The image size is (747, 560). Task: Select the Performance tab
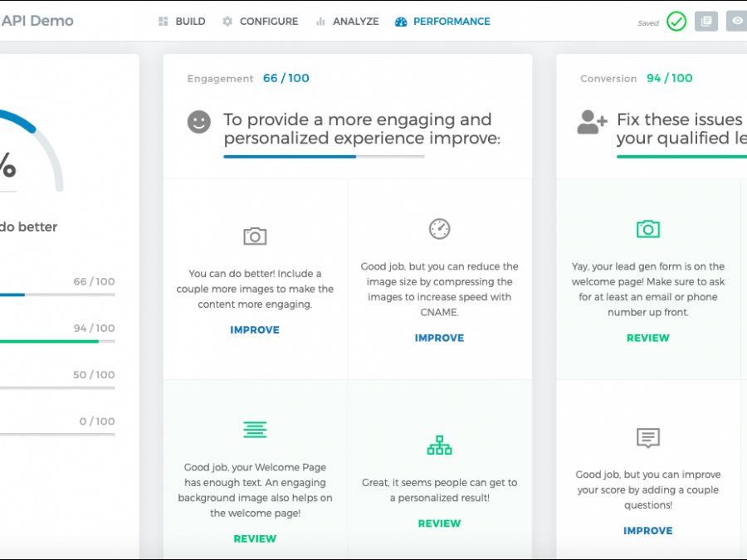442,22
